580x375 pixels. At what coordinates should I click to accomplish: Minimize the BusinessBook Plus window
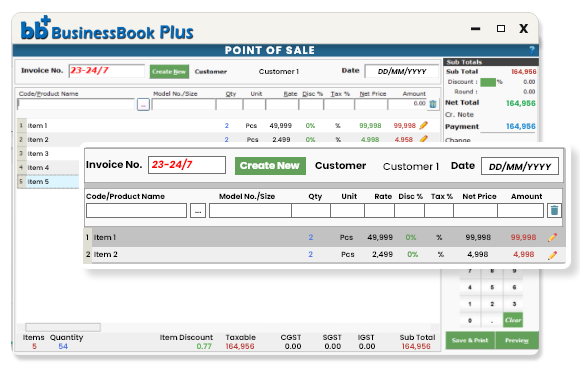pyautogui.click(x=476, y=28)
